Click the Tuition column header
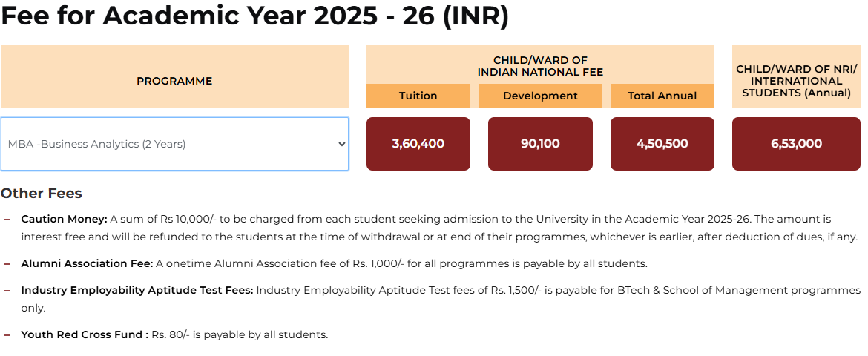 tap(418, 96)
